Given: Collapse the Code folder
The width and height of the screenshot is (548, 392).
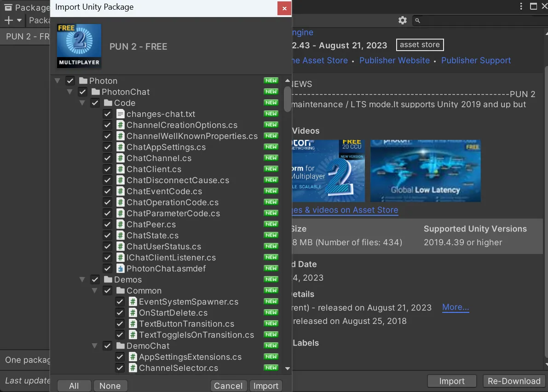Looking at the screenshot, I should [82, 103].
